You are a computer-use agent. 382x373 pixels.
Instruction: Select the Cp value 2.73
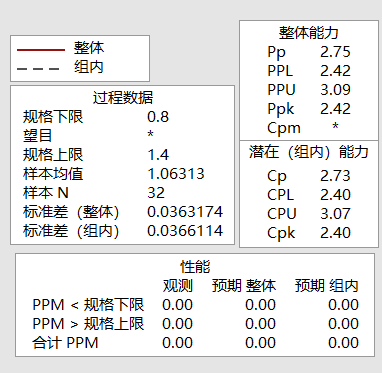coord(335,176)
